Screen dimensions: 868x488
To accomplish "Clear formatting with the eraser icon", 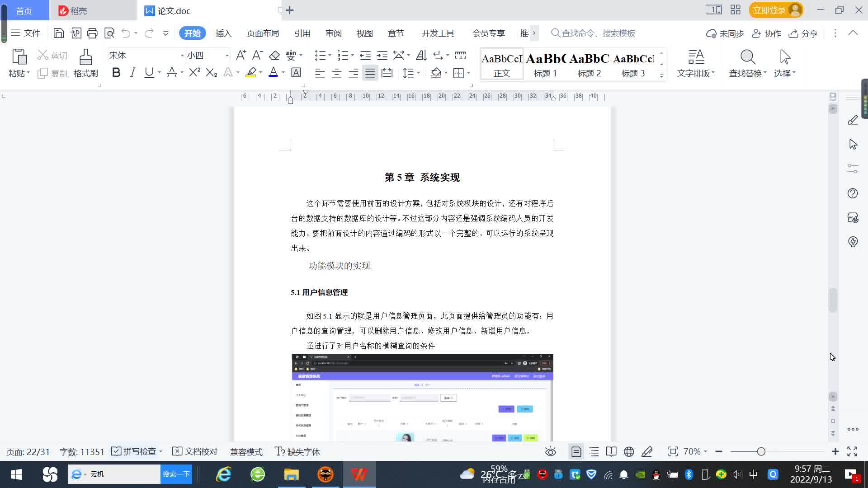I will (274, 55).
